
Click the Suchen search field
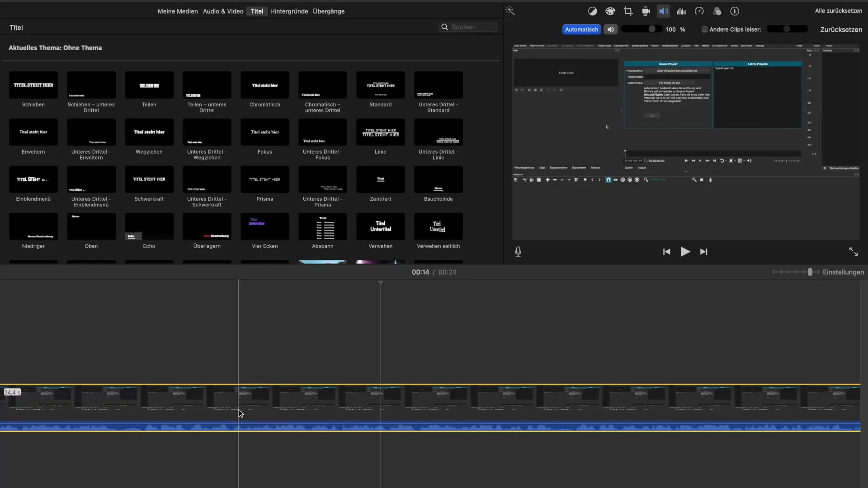tap(468, 27)
